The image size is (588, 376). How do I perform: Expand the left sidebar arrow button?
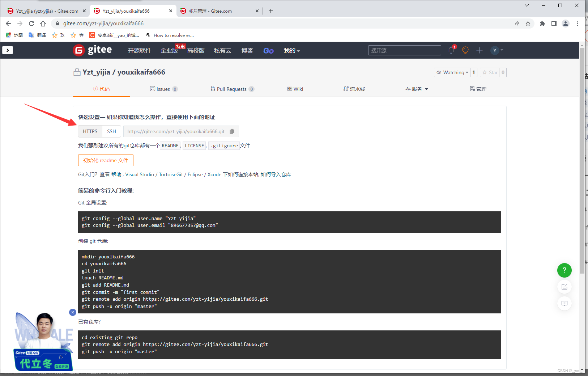click(x=8, y=50)
